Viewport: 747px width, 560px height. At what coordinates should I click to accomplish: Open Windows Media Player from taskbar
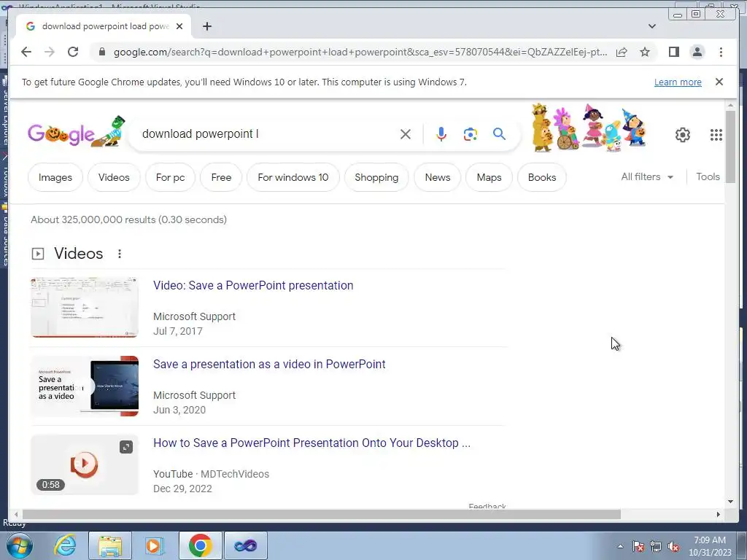click(154, 545)
